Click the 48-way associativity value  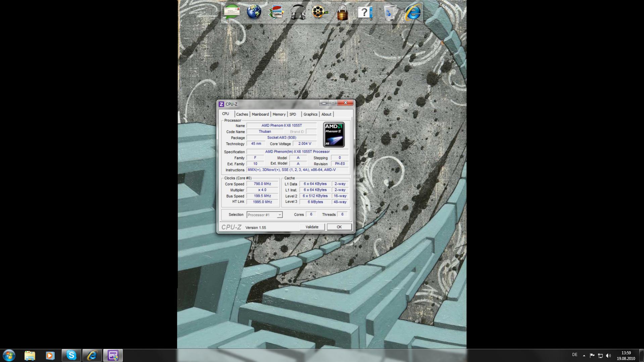340,202
